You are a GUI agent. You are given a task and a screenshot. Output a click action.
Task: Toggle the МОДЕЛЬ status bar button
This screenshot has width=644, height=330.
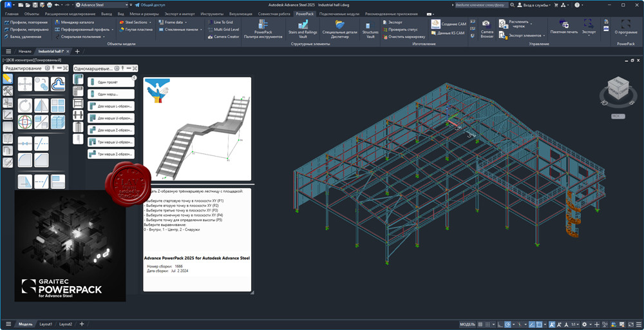[x=468, y=324]
